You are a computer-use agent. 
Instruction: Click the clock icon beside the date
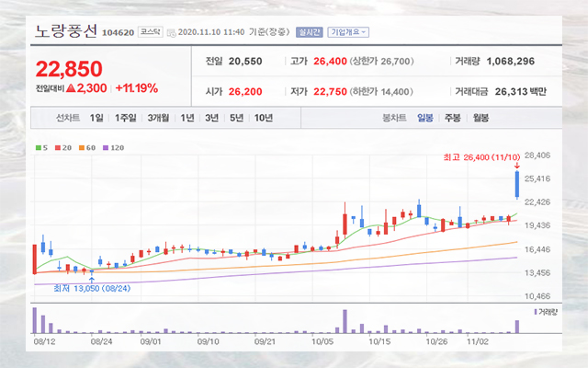[172, 33]
